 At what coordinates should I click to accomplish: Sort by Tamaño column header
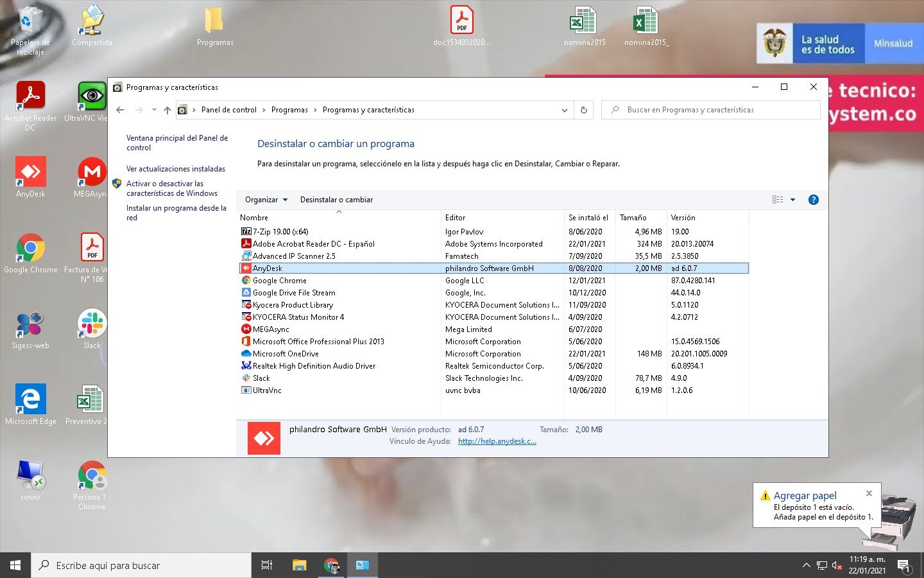tap(641, 218)
